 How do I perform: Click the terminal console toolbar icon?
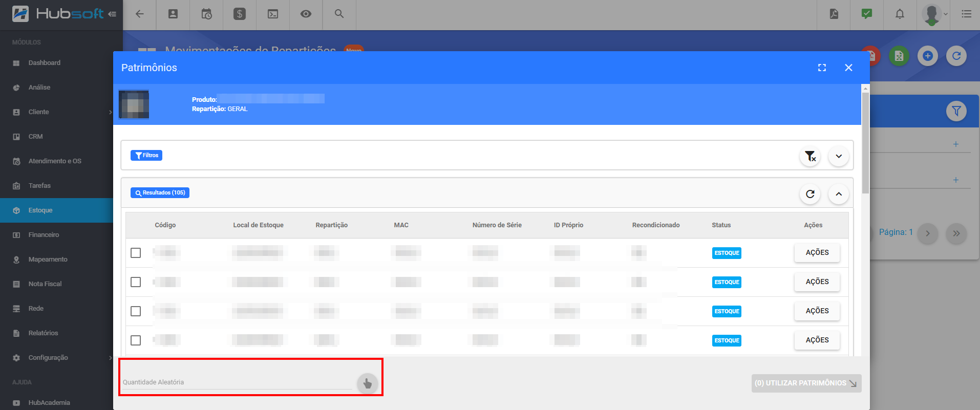pos(273,14)
